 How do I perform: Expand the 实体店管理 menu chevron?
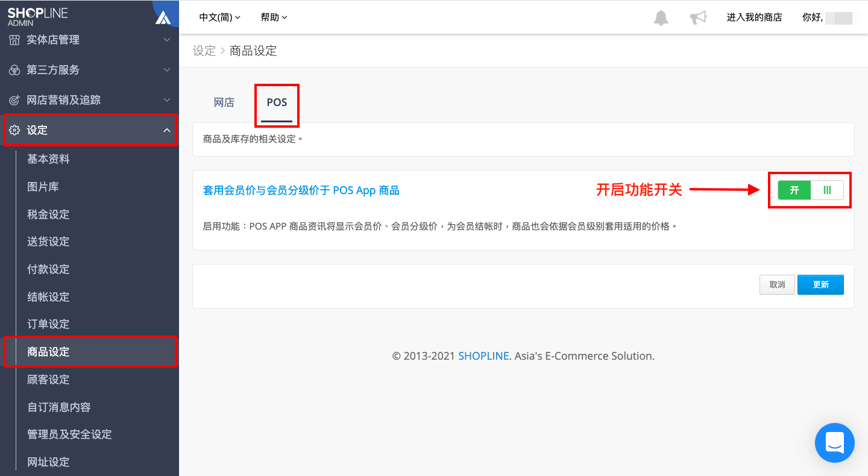coord(167,40)
